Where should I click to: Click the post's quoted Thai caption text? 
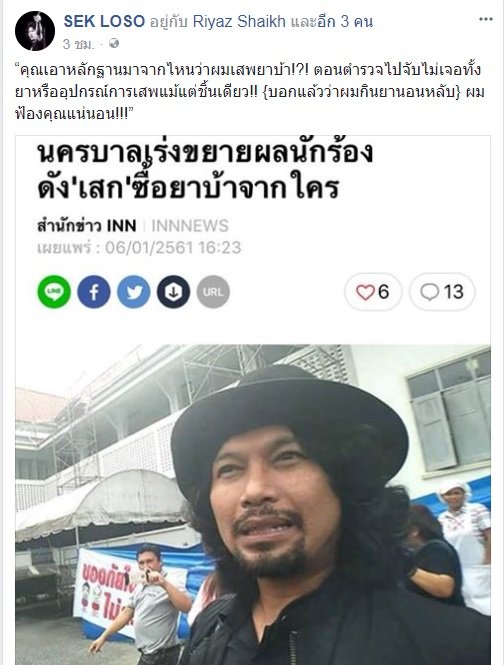coord(250,92)
